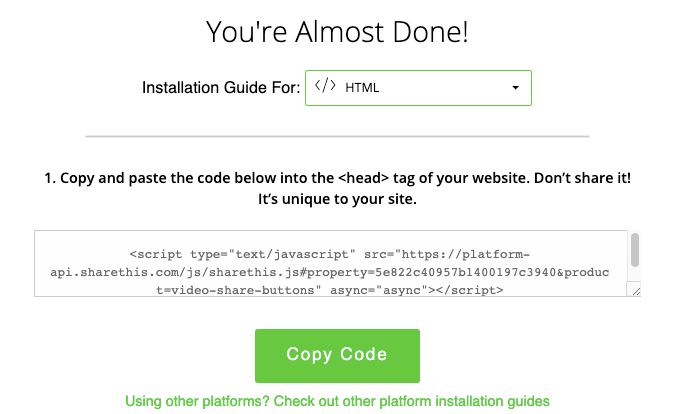The width and height of the screenshot is (675, 414).
Task: Click the "Installation Guide For:" label
Action: 221,88
